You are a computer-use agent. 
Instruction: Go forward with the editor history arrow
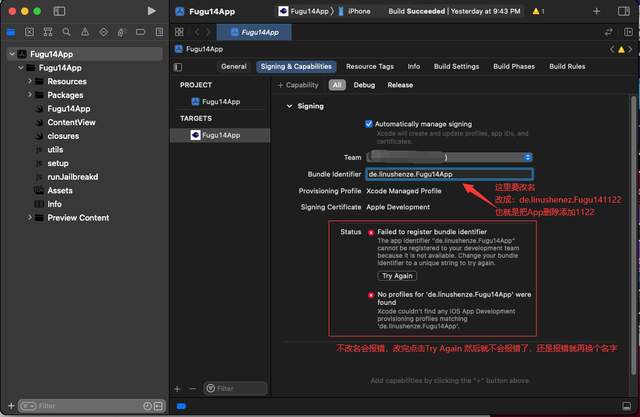[208, 32]
